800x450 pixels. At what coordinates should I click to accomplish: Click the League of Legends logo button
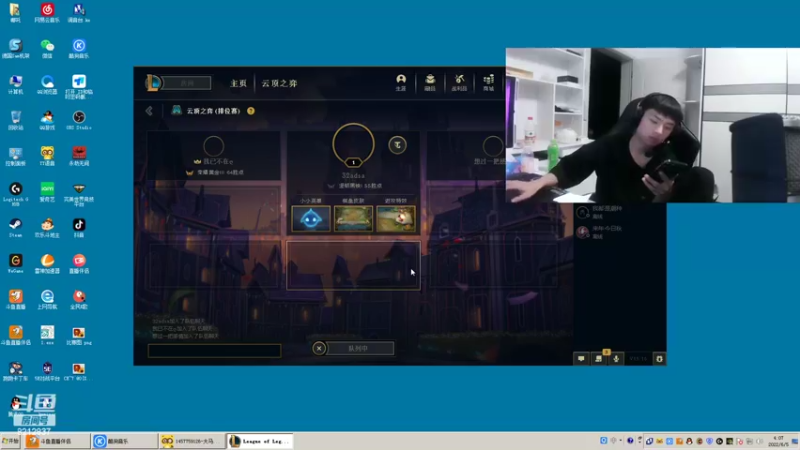coord(153,83)
